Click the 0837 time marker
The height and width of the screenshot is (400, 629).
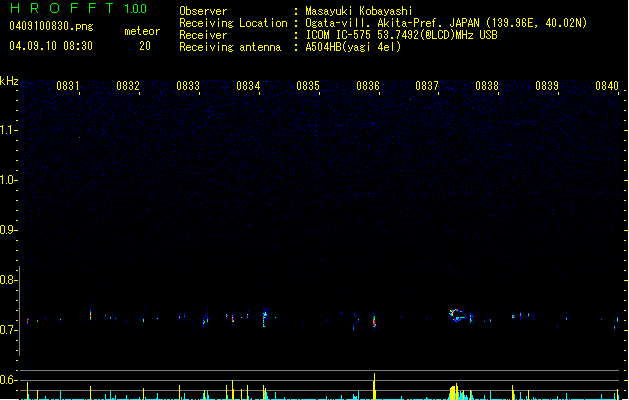(427, 86)
